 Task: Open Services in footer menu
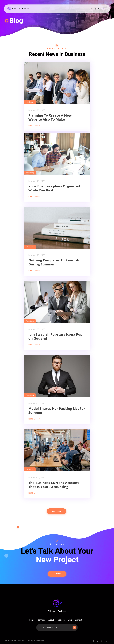pos(41,620)
